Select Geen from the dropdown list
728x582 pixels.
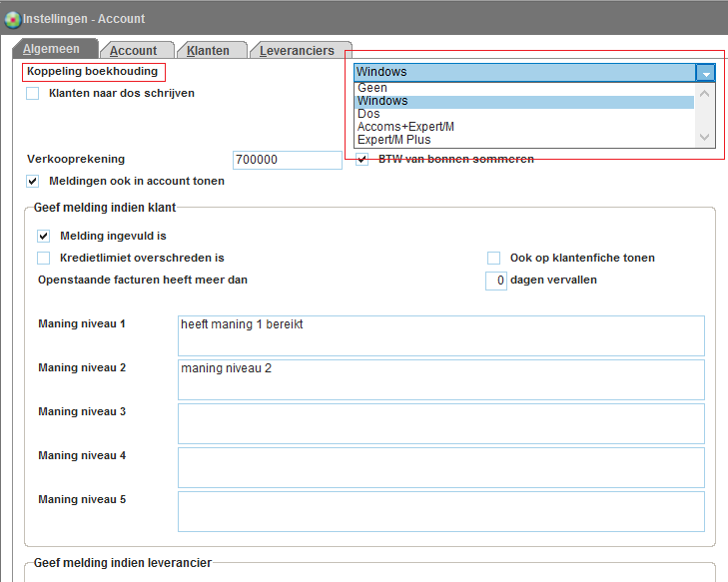(372, 88)
